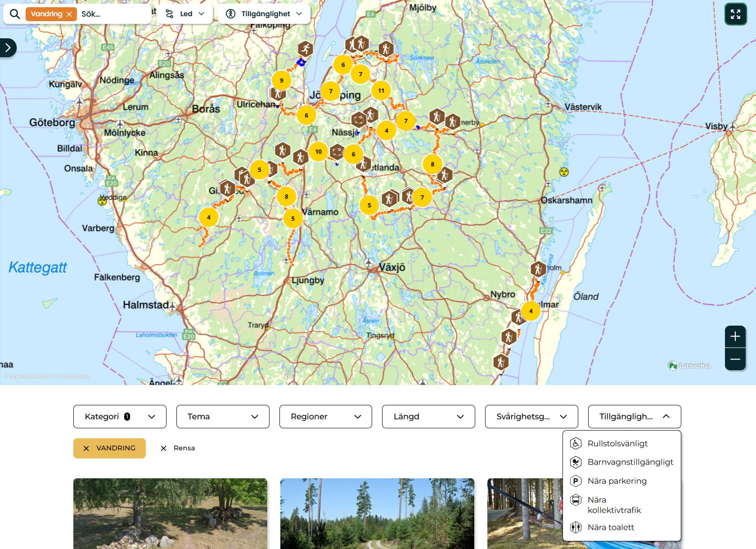Screen dimensions: 756x549
Task: Select the Rullstolsvänligt accessibility option
Action: point(617,444)
